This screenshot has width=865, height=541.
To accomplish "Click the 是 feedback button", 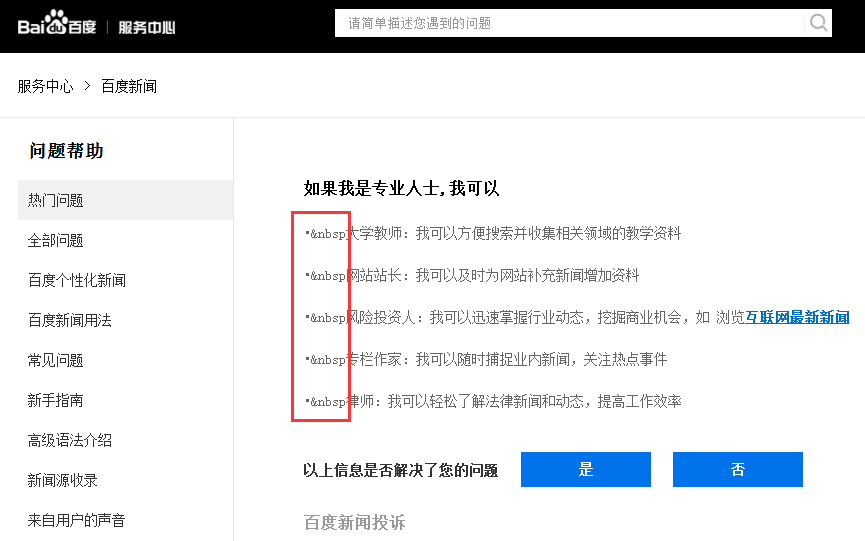I will [586, 469].
